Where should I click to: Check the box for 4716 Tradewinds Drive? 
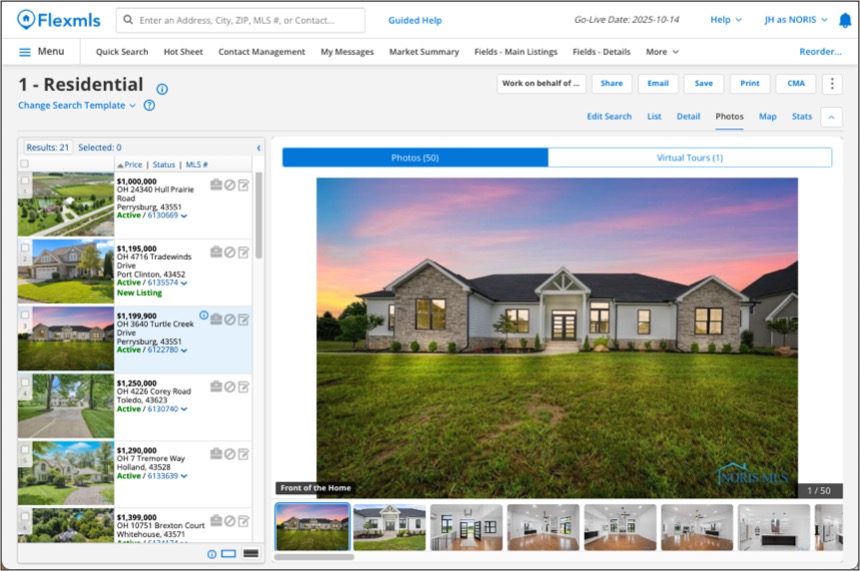click(x=25, y=248)
